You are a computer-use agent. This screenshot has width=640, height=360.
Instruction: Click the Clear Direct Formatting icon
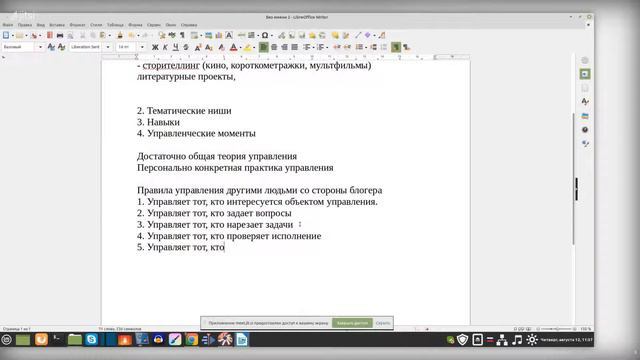click(221, 47)
